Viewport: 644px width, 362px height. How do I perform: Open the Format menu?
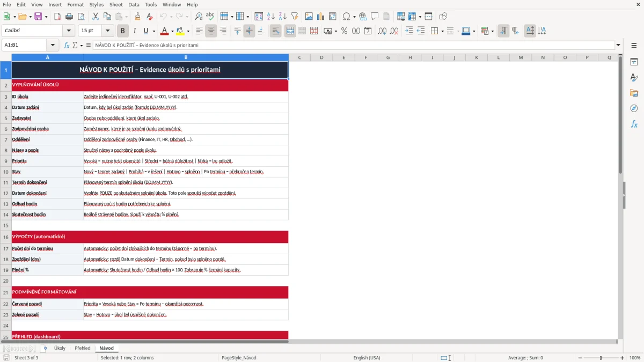[75, 4]
